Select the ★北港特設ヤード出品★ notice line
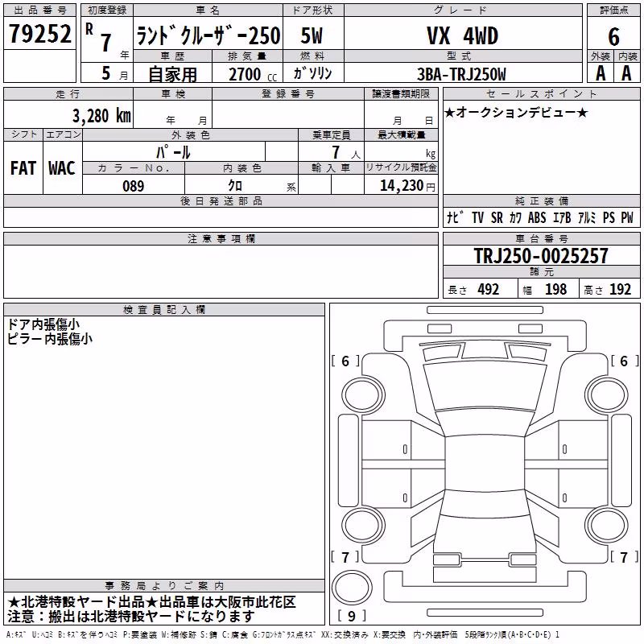644x644 pixels. tap(152, 602)
